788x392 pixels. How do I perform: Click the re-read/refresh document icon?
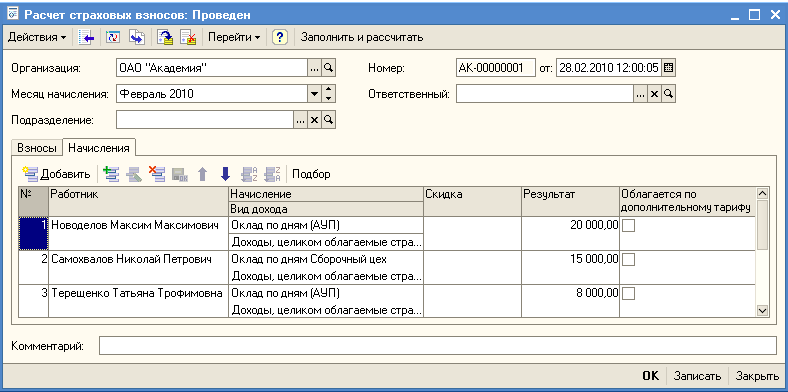pos(114,38)
